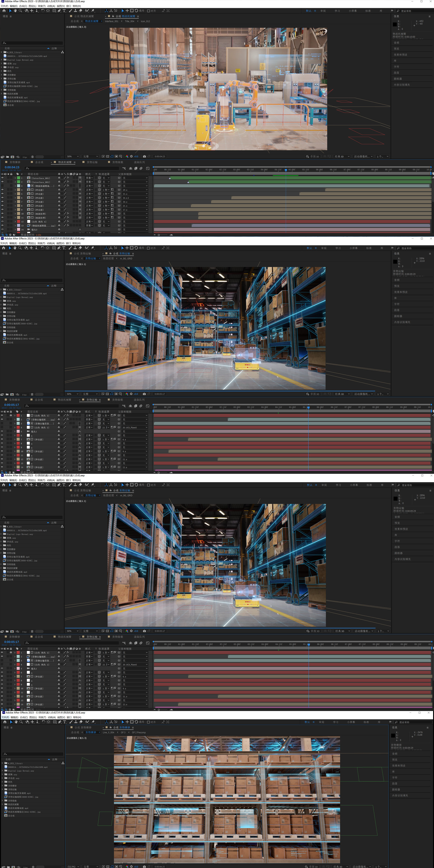Viewport: 434px width, 868px height.
Task: Select the Home icon in the top window toolbar
Action: coord(4,11)
